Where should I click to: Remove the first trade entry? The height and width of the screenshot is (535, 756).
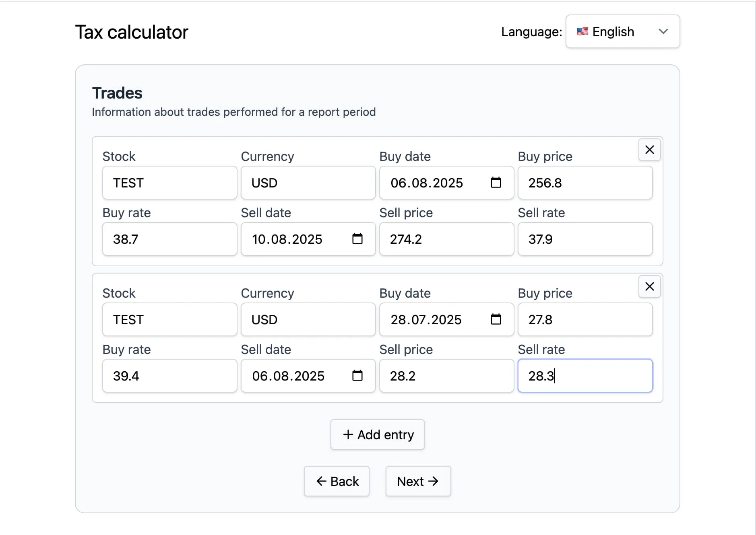[x=649, y=150]
